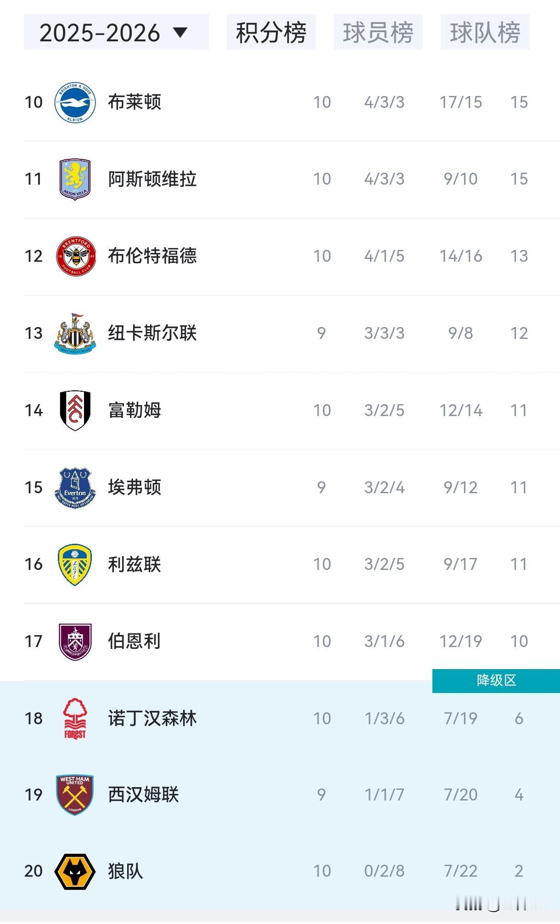The image size is (560, 924).
Task: Open the 布莱顿 team name link
Action: pos(134,102)
